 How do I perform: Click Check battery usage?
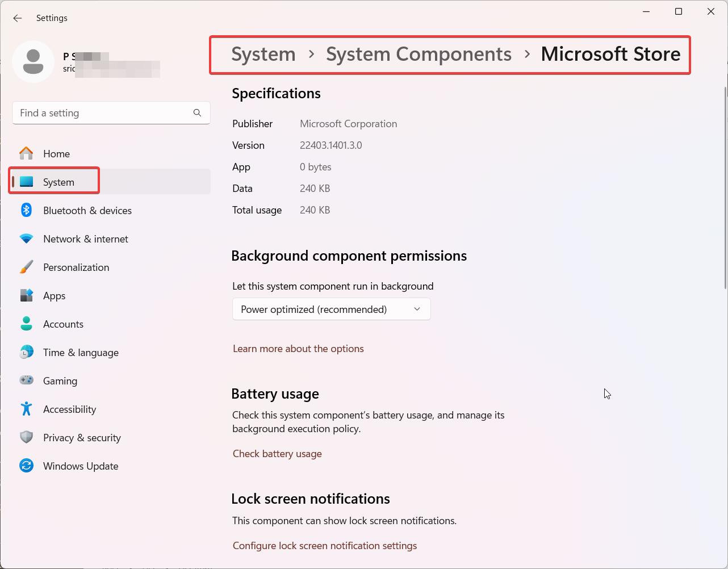tap(277, 453)
